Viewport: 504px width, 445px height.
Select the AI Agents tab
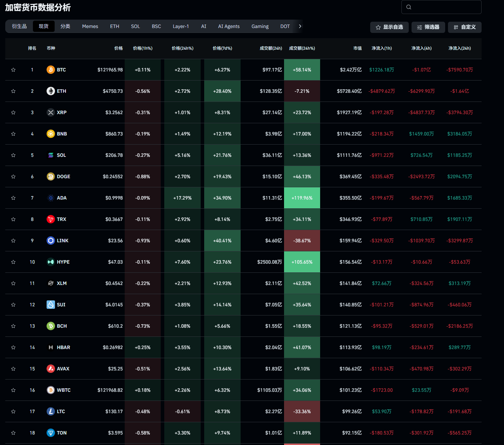click(x=229, y=26)
